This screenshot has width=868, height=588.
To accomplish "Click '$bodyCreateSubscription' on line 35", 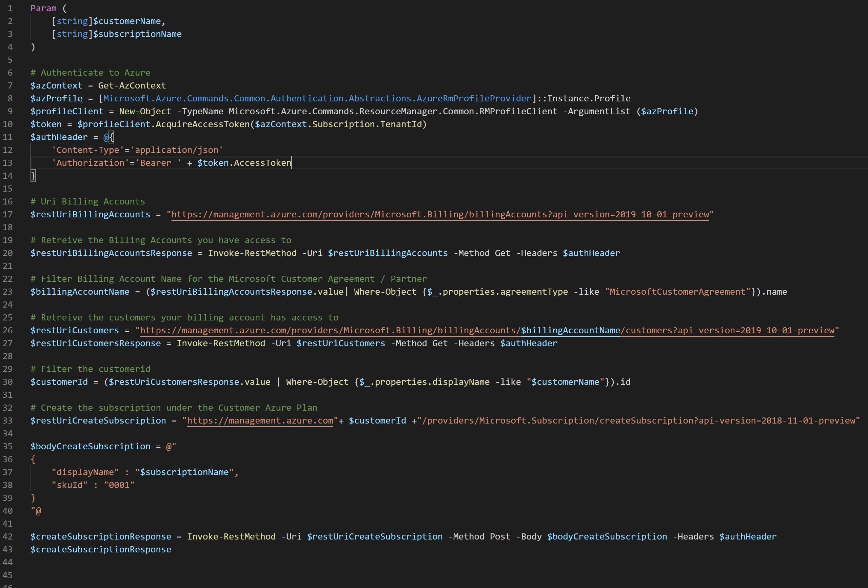I will [x=91, y=446].
